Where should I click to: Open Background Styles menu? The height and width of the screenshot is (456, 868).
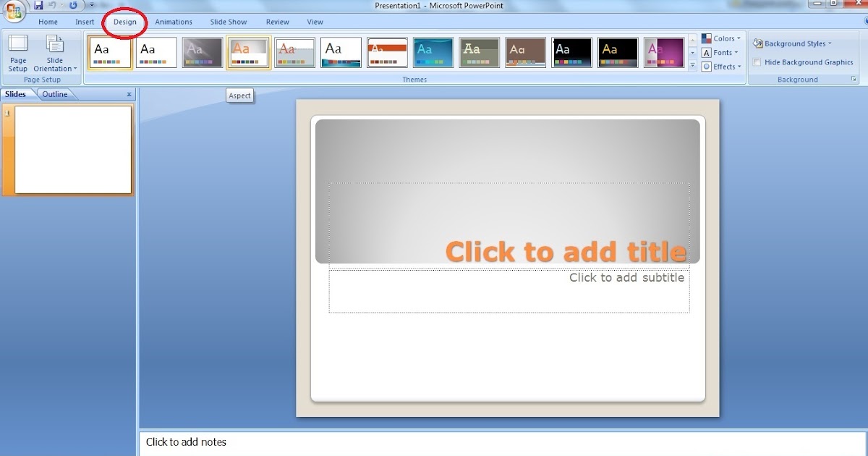793,43
